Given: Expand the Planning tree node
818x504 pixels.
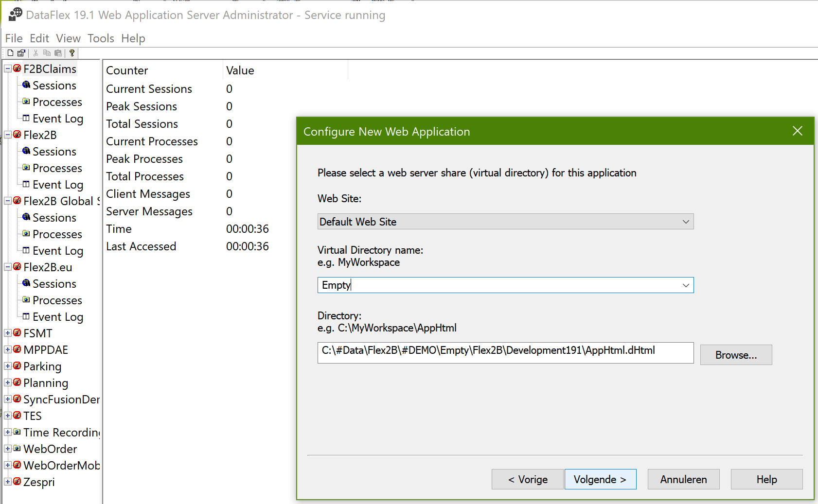Looking at the screenshot, I should (x=8, y=383).
